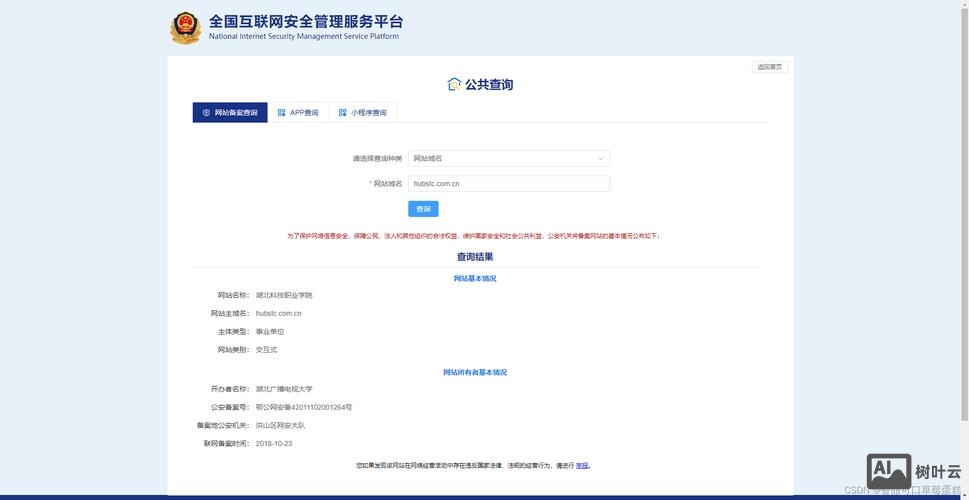Click the red notice text above 查询结果
Viewport: 969px width, 500px height.
coord(473,236)
